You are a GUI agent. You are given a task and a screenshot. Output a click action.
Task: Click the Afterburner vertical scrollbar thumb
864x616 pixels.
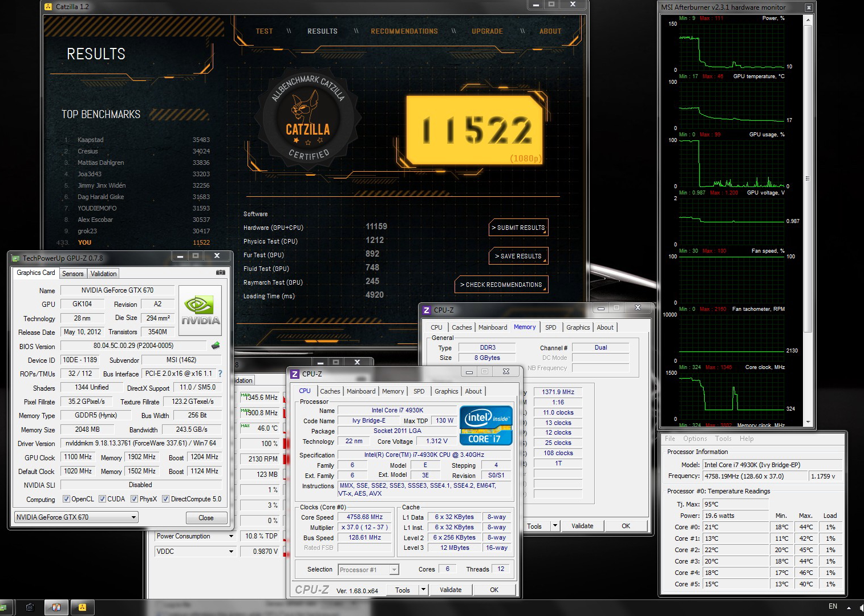click(x=808, y=178)
